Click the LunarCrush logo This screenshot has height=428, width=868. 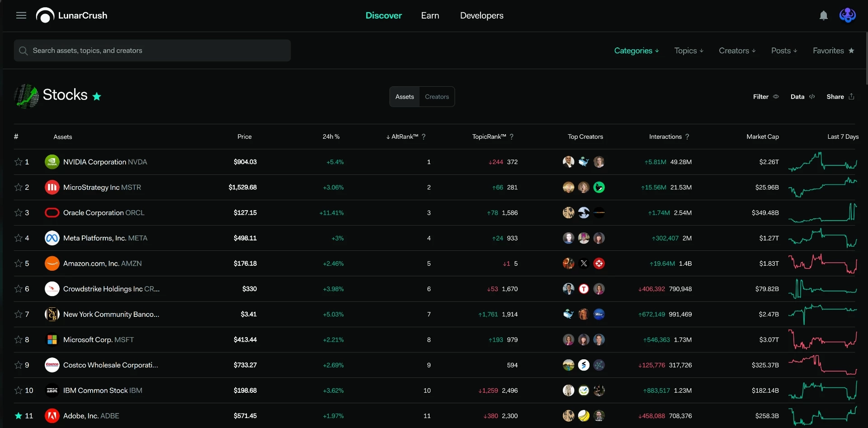71,15
